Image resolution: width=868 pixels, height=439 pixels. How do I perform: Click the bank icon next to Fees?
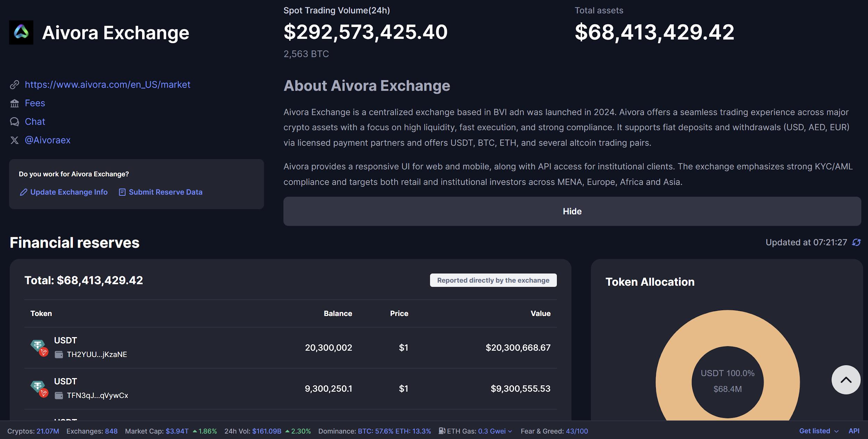click(x=15, y=103)
